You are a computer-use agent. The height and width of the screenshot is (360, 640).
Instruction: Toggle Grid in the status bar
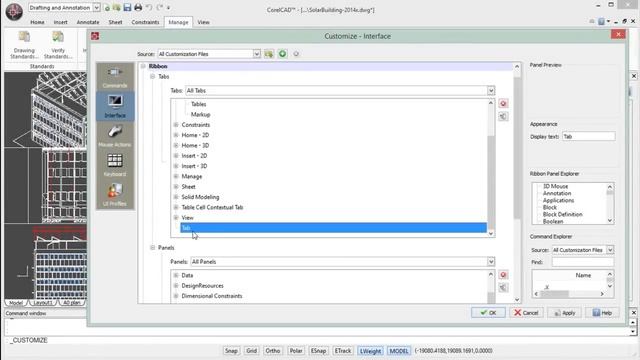click(251, 351)
